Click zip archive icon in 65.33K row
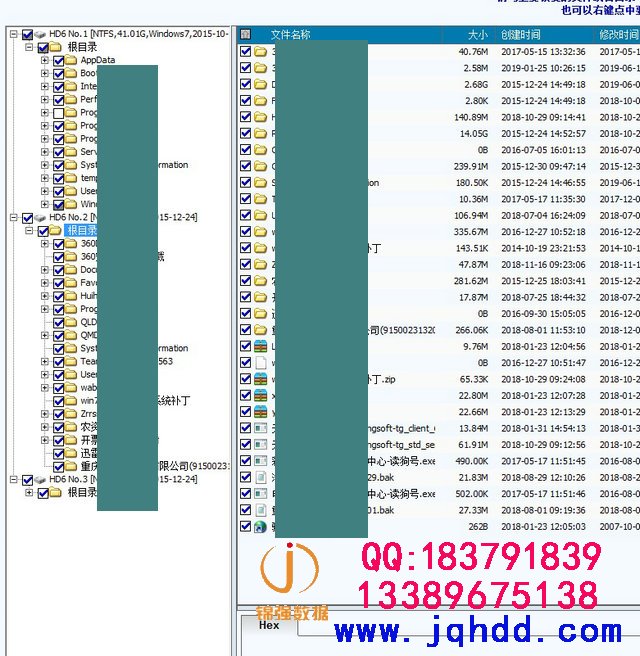 point(261,379)
